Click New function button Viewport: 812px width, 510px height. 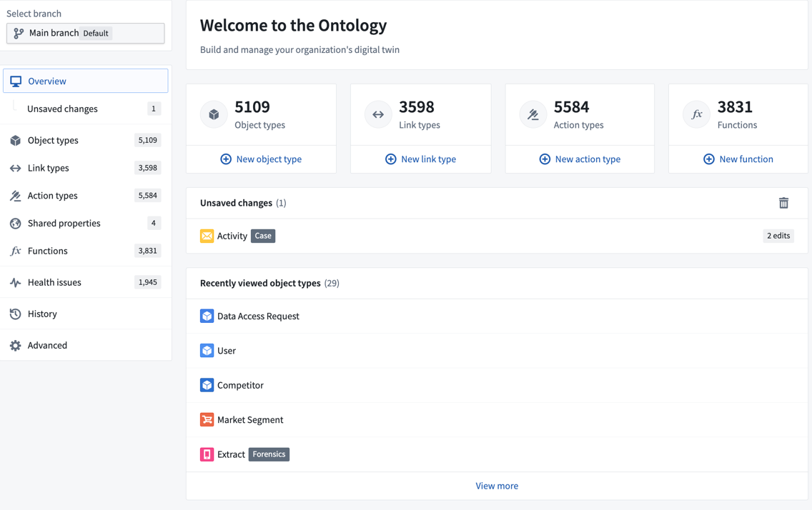click(x=738, y=159)
